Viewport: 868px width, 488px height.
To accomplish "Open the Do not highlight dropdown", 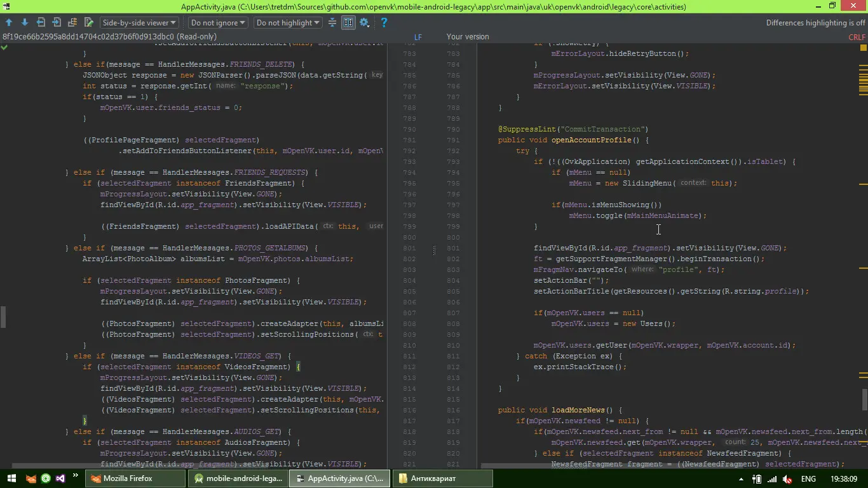I will (287, 22).
